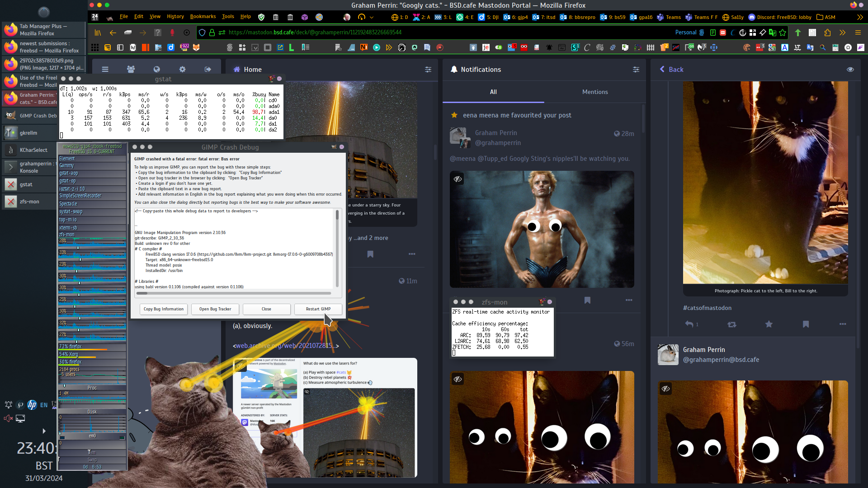Click Restart GIMP button
Viewport: 868px width, 488px height.
pyautogui.click(x=318, y=309)
